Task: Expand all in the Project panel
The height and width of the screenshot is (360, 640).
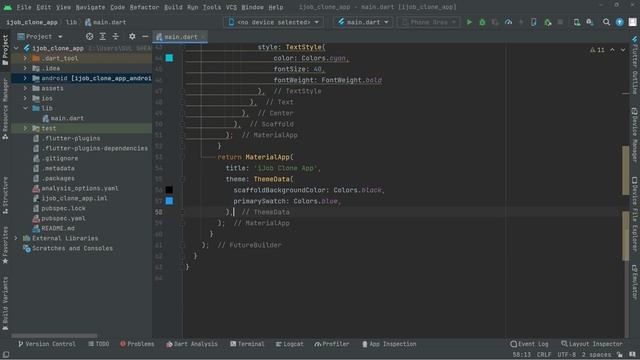Action: click(102, 37)
